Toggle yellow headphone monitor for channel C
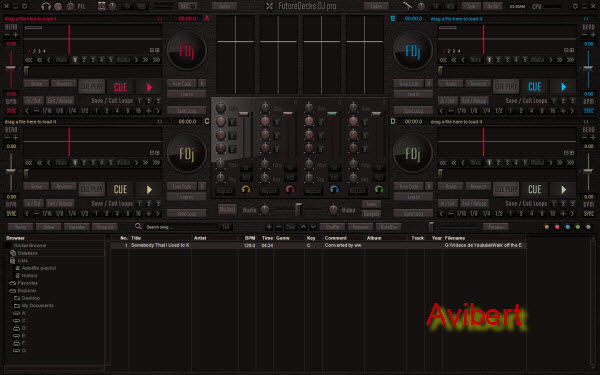This screenshot has width=600, height=375. 246,189
